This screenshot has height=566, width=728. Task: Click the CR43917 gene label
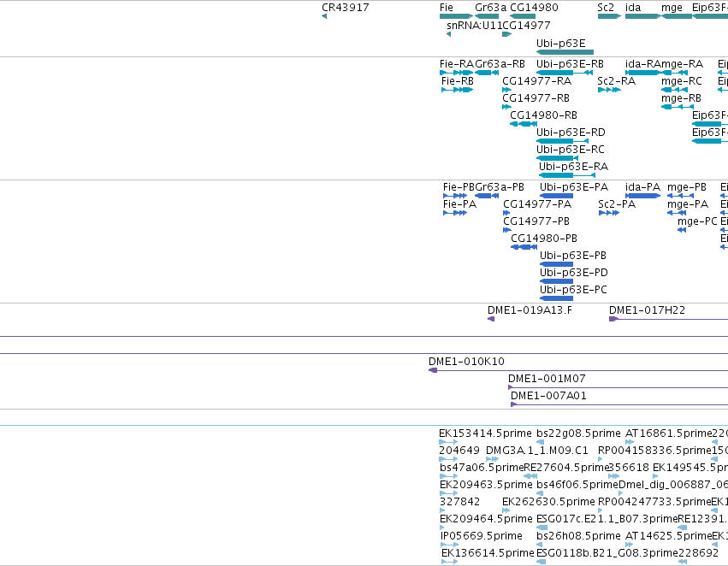346,8
